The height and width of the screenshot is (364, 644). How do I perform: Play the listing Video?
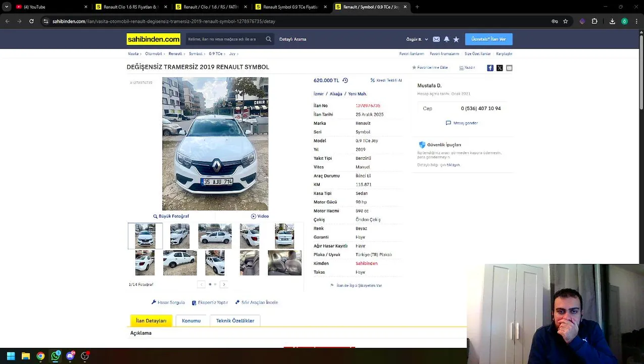[x=260, y=216]
